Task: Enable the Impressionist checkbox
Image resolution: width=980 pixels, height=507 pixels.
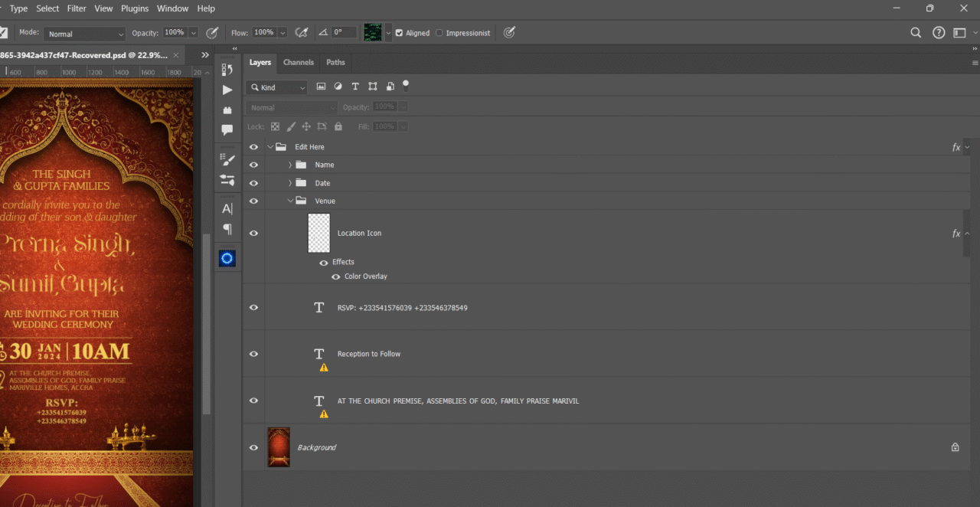Action: (x=439, y=33)
